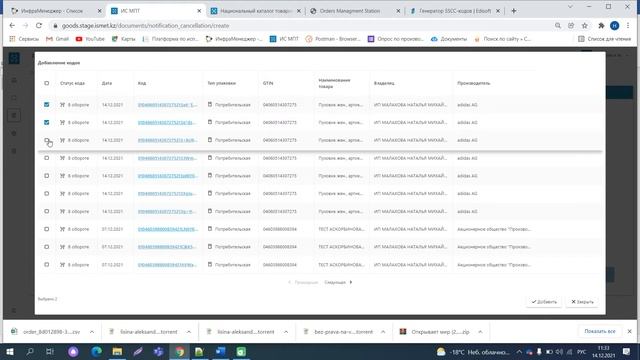
Task: Open Windows taskbar search
Action: point(30,351)
